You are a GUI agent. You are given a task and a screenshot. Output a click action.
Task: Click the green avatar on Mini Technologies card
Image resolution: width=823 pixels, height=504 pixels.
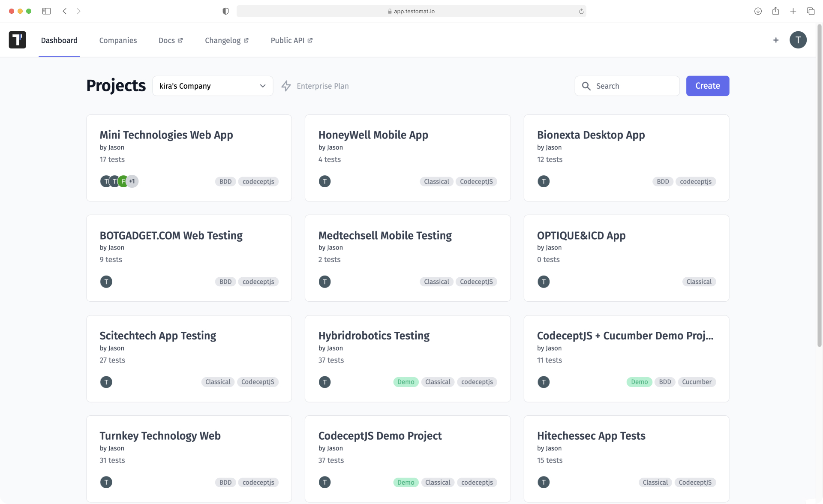123,181
